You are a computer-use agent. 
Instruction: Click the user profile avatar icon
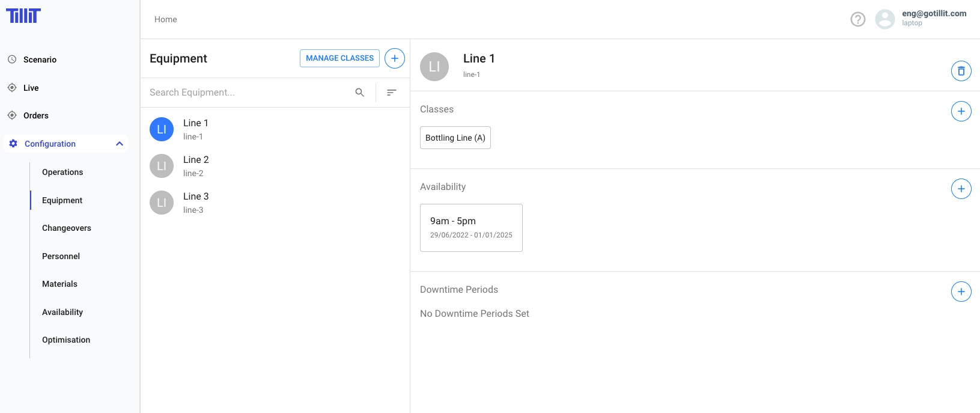tap(884, 19)
